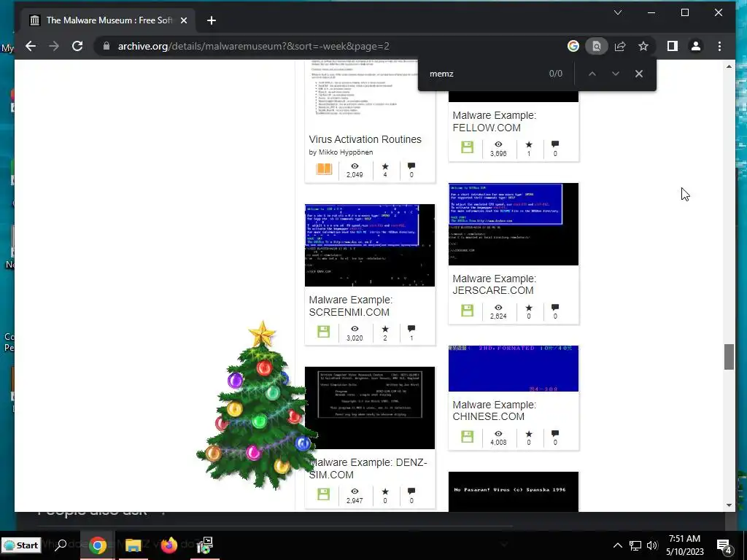Open Virus Activation Routines item
The image size is (747, 560).
[x=365, y=139]
